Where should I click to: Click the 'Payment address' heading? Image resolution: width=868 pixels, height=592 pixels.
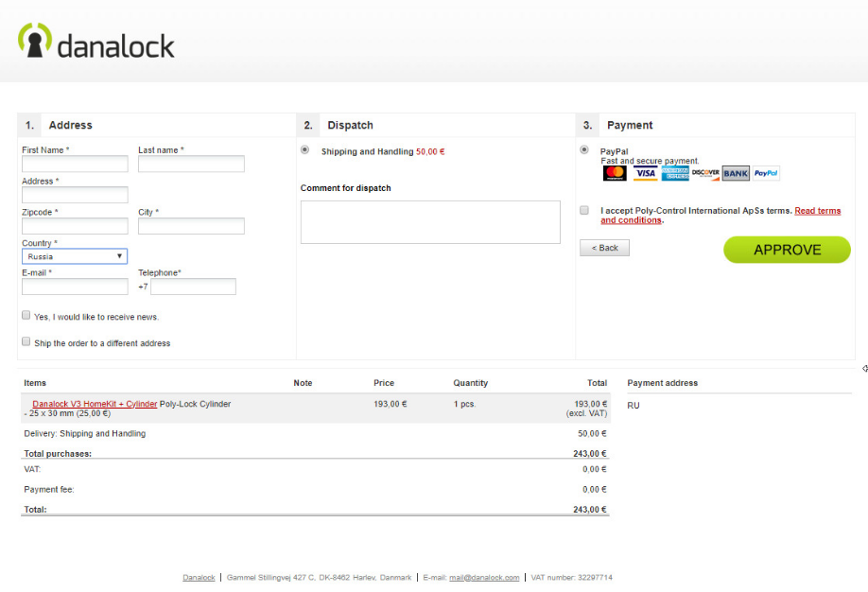pos(662,383)
